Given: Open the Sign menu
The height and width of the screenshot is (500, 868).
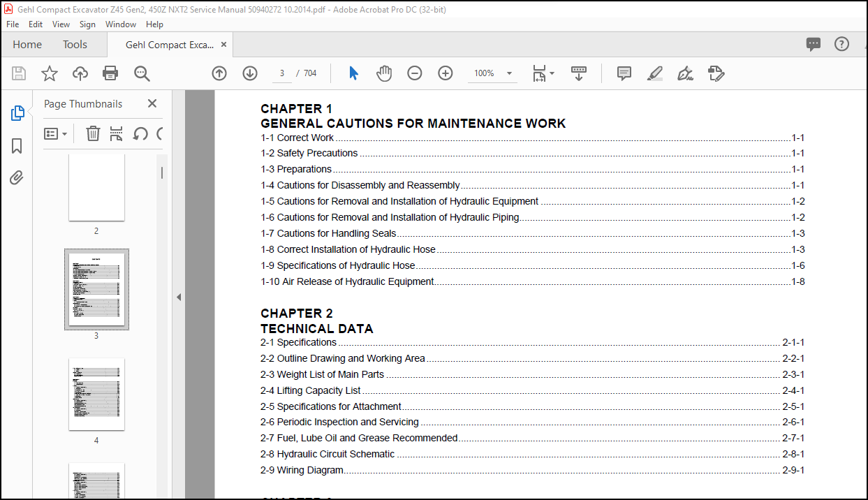Looking at the screenshot, I should [x=87, y=24].
